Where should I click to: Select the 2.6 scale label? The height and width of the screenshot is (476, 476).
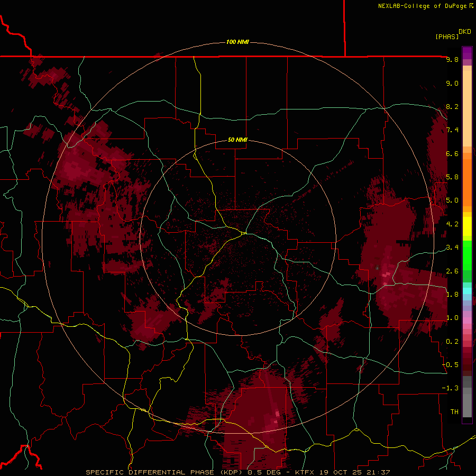452,271
